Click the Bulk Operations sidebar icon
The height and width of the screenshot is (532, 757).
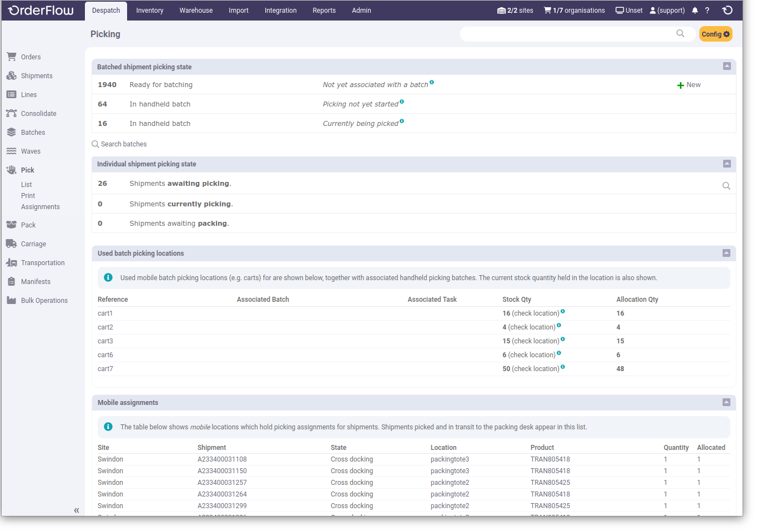(x=12, y=300)
